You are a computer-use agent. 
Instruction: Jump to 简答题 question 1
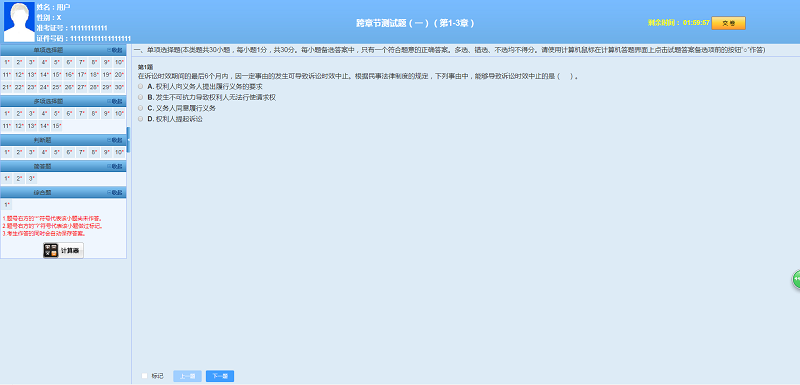(x=7, y=178)
